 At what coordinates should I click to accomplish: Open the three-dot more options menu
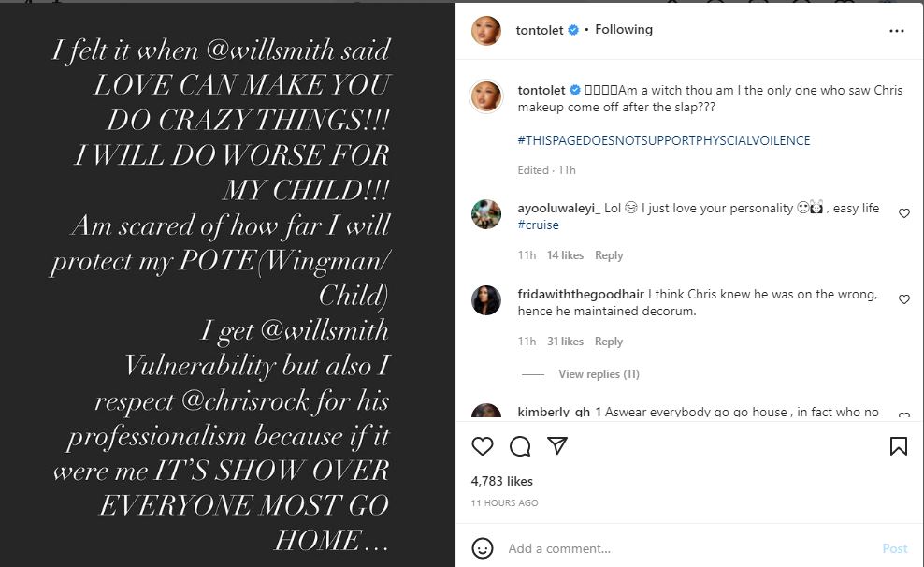896,31
